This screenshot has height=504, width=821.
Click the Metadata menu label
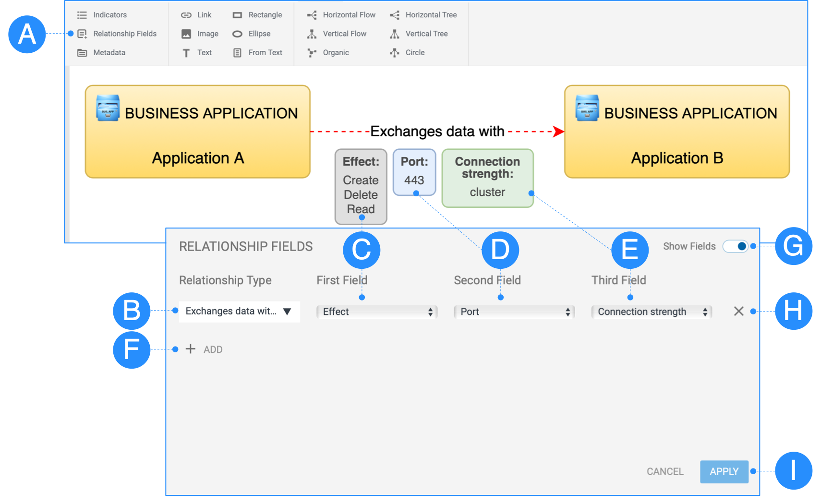pos(109,52)
